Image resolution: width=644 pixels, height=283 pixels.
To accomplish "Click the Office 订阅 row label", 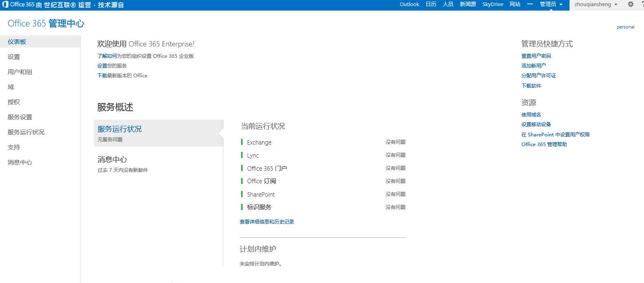I will pyautogui.click(x=261, y=181).
